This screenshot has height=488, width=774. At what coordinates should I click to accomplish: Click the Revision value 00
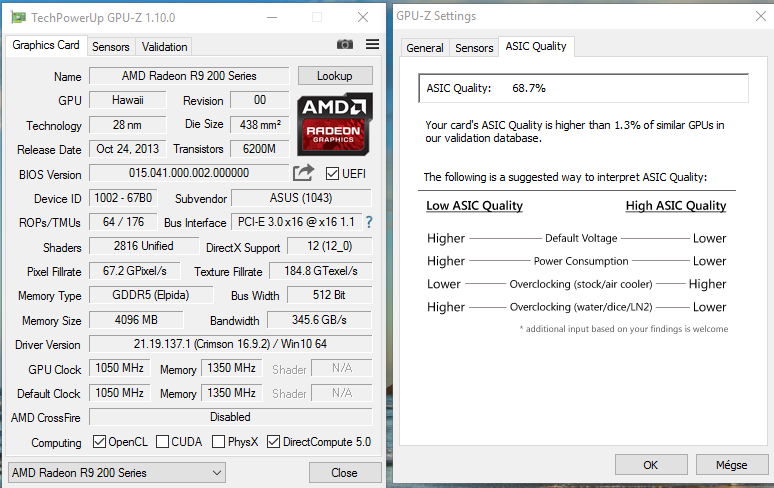(260, 100)
